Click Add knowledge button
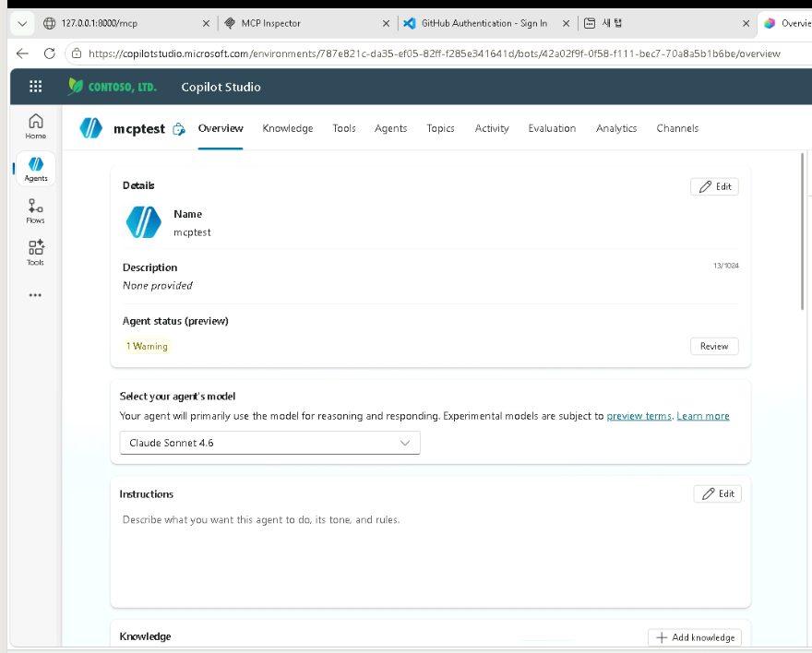This screenshot has height=653, width=812. (x=695, y=637)
